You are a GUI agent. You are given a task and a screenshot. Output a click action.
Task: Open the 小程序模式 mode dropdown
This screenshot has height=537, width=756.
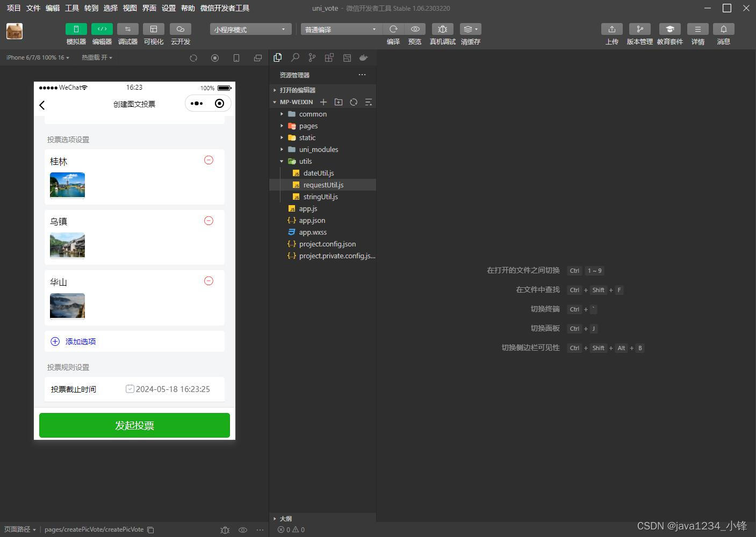pos(250,29)
